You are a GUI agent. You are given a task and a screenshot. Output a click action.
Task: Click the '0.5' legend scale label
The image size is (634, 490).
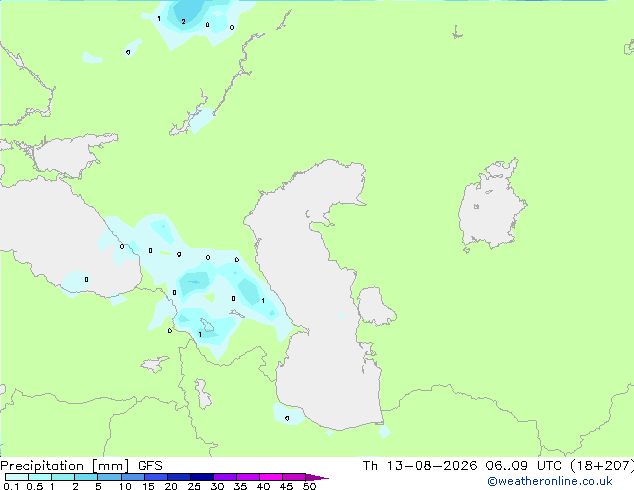pos(34,486)
